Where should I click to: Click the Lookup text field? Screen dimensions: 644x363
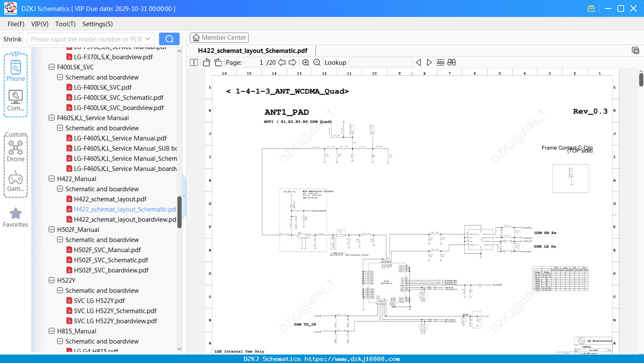(381, 63)
